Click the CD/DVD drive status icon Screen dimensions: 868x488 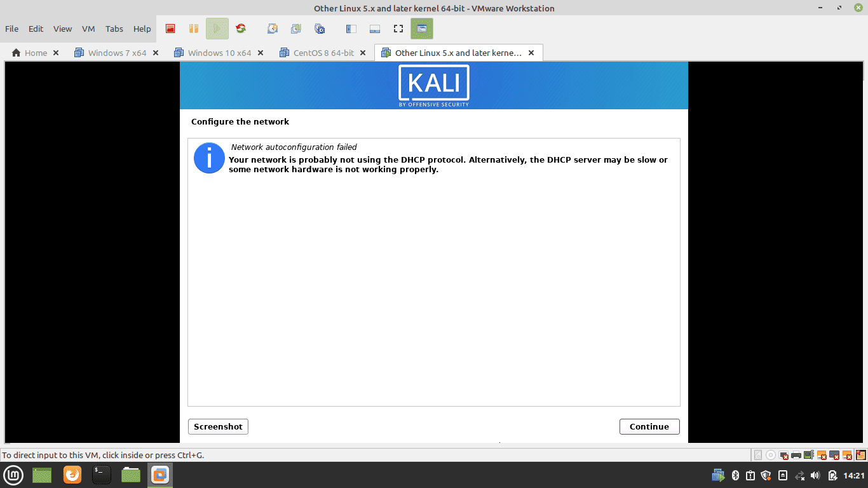coord(771,455)
